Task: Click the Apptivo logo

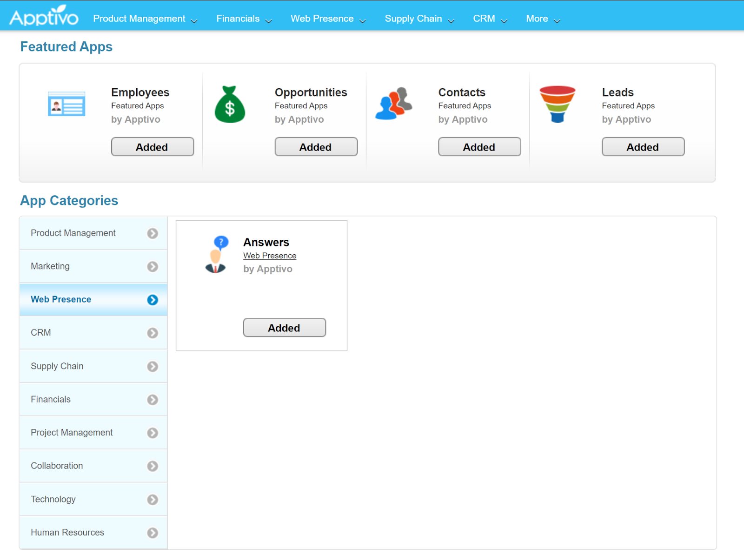Action: point(44,16)
